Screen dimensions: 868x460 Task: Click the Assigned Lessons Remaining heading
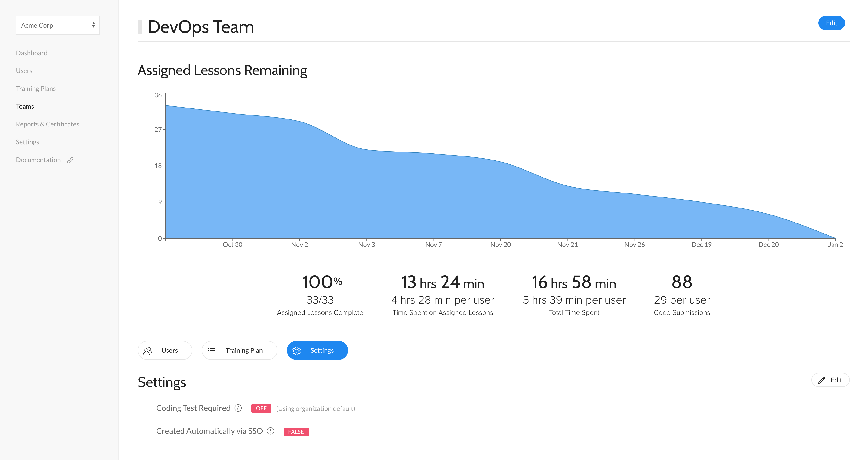(222, 70)
